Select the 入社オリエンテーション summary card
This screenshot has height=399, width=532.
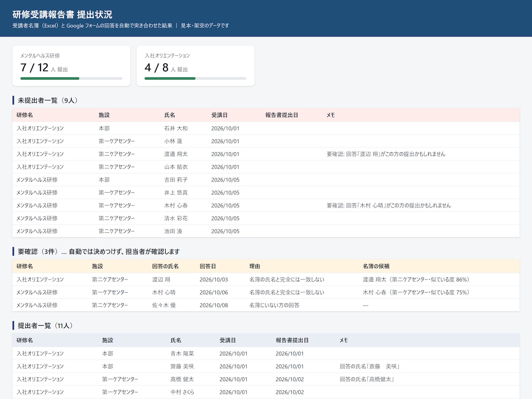coord(195,66)
